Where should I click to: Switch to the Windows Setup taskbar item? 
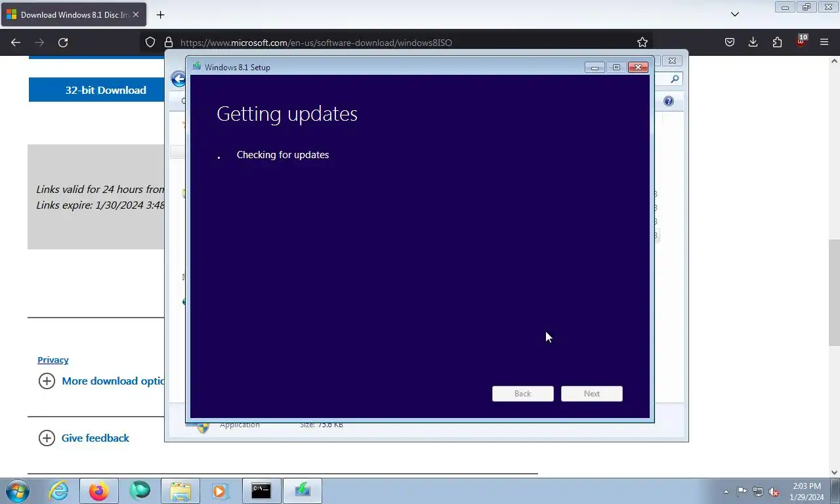coord(302,490)
